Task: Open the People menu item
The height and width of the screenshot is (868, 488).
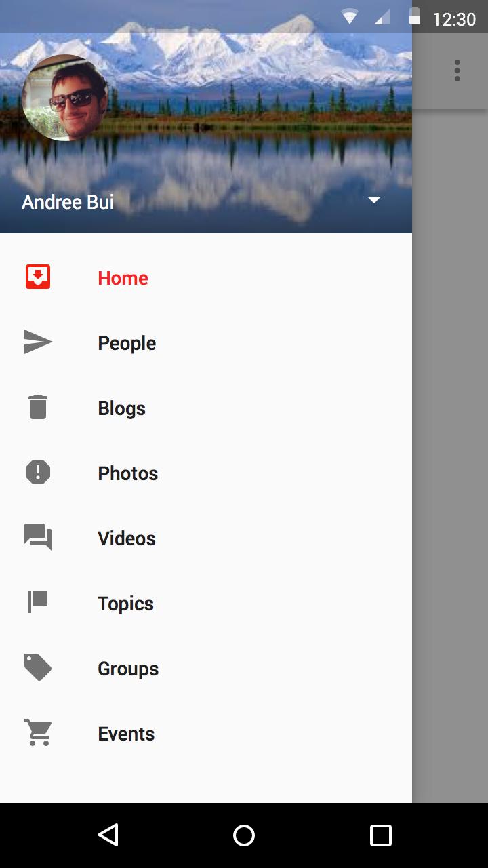Action: pyautogui.click(x=206, y=342)
